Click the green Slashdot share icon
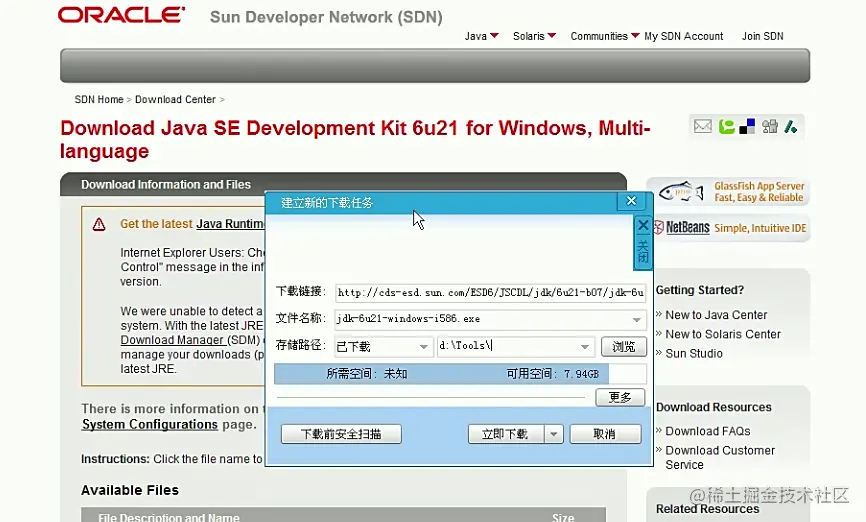 791,126
